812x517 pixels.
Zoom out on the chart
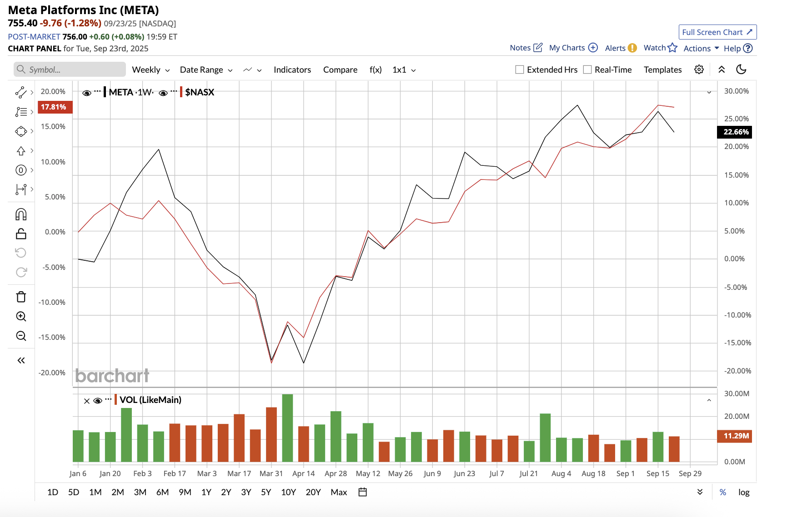pos(21,336)
